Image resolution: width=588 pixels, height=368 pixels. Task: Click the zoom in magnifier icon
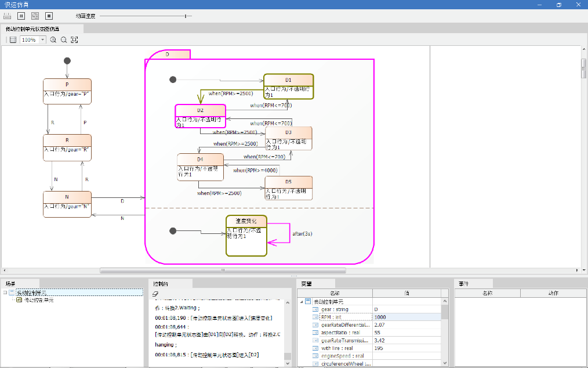coord(53,40)
